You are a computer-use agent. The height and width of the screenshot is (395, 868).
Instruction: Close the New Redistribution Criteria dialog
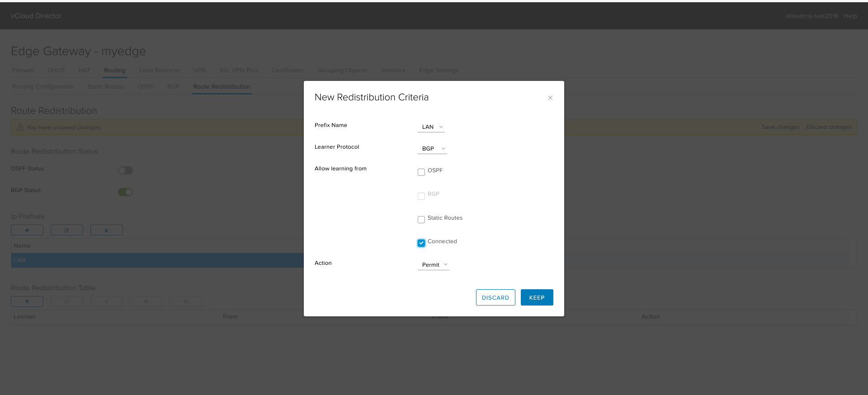550,98
